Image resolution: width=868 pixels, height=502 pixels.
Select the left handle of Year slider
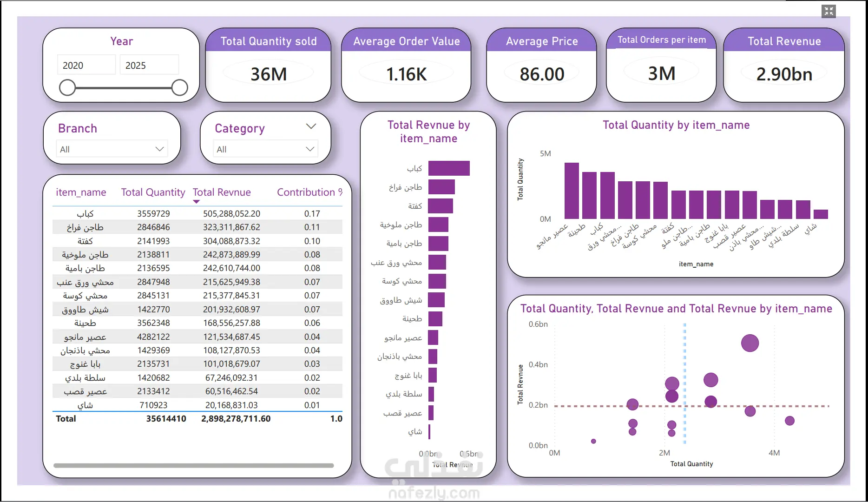(67, 87)
